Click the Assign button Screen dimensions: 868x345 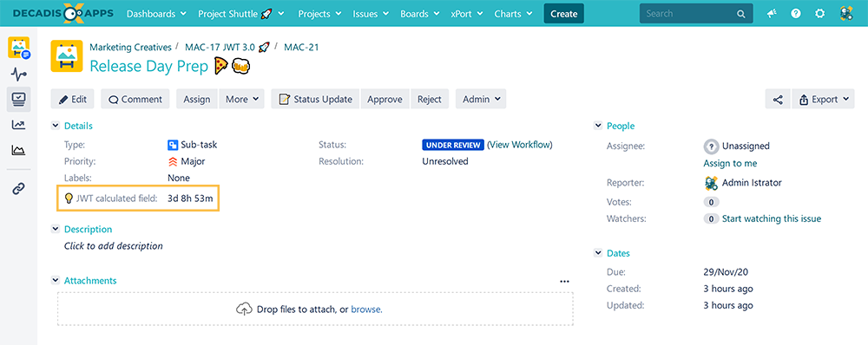[197, 100]
